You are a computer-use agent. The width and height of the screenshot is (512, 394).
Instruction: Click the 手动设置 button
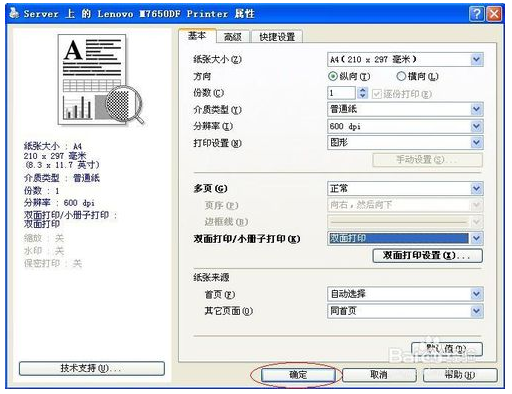click(427, 160)
